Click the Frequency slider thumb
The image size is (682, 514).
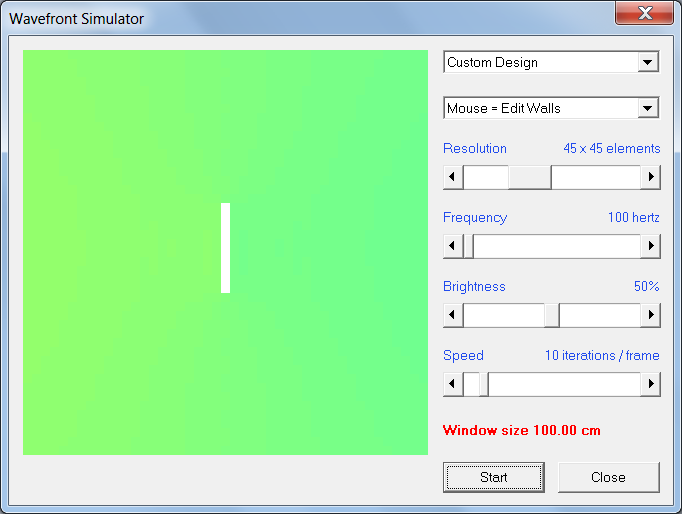[468, 246]
